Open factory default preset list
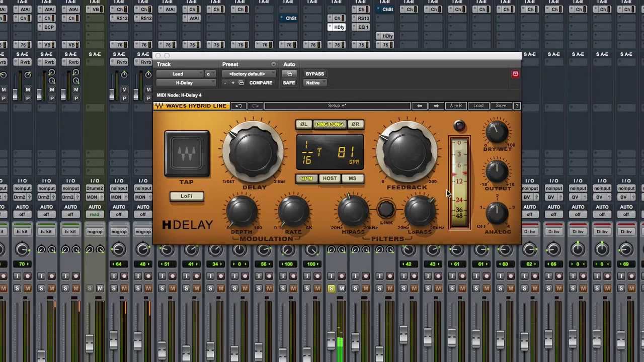Screen dimensions: 644x362 [249, 74]
